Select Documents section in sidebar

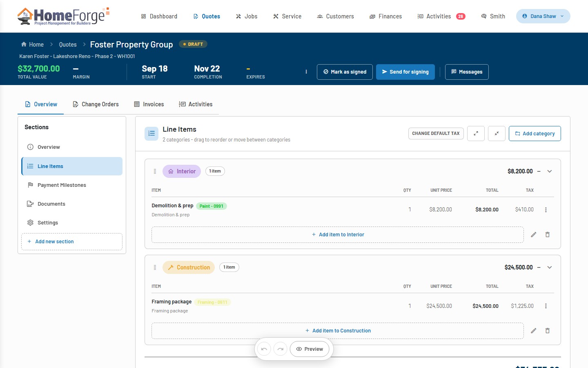tap(72, 204)
